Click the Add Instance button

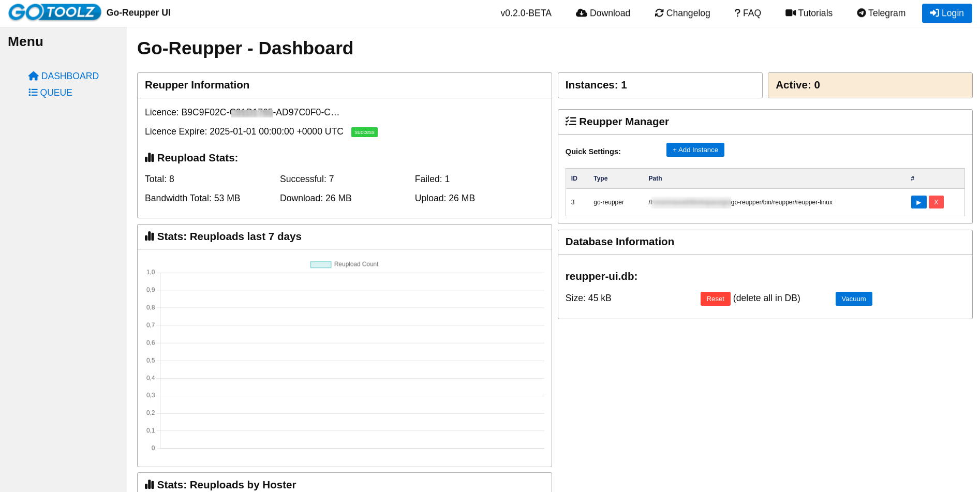(695, 150)
